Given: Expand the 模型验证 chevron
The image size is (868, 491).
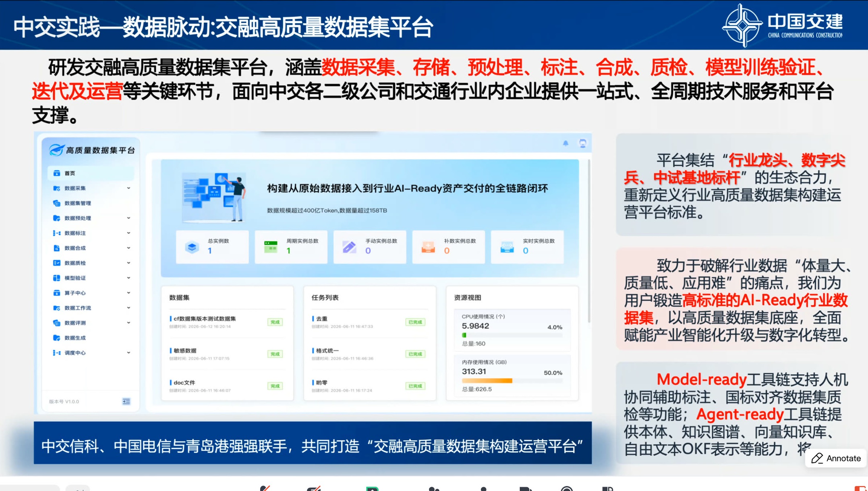Looking at the screenshot, I should tap(128, 278).
